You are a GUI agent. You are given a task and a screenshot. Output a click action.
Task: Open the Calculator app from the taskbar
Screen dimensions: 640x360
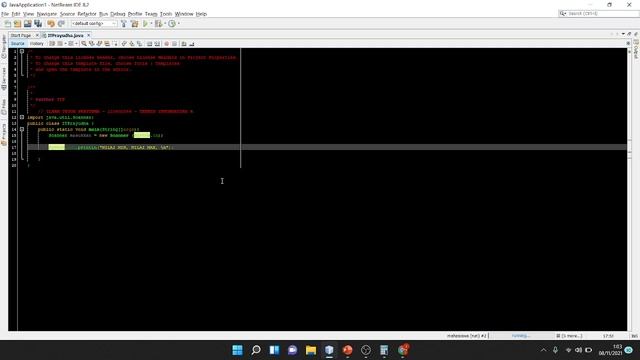point(384,350)
